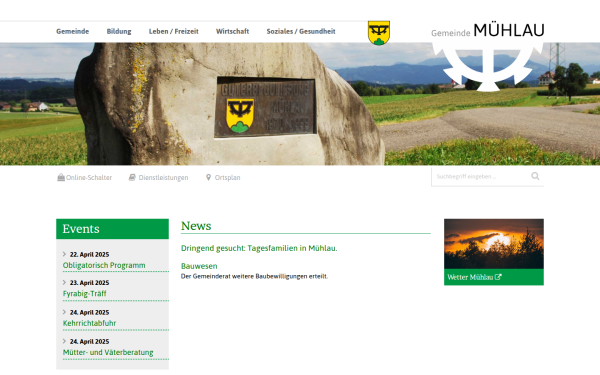Open the Wetter Mühlau link
This screenshot has height=375, width=600.
point(470,277)
